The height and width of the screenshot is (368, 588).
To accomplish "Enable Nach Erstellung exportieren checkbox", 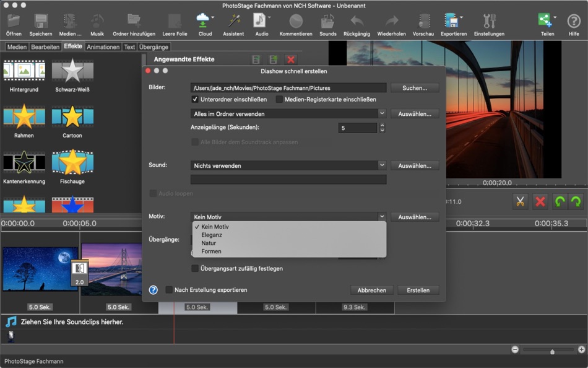I will 169,290.
